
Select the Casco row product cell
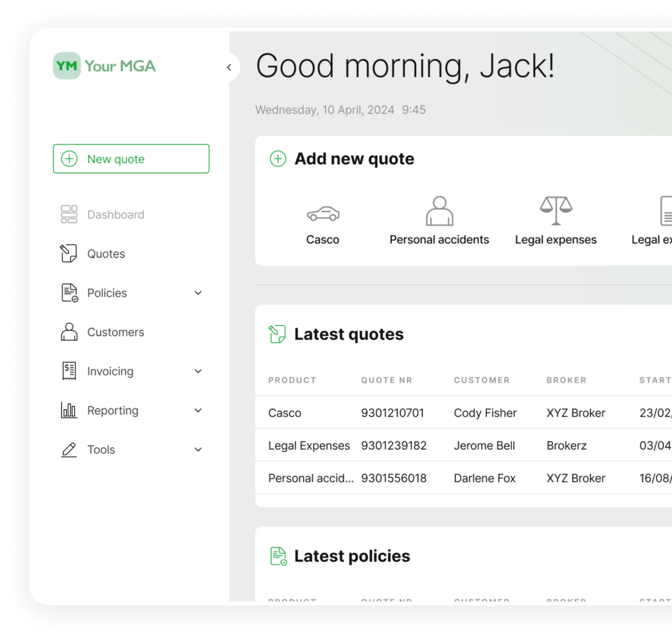click(x=285, y=413)
